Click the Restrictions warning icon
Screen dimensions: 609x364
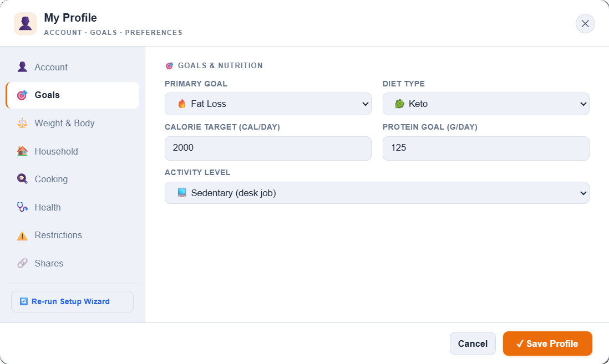pyautogui.click(x=22, y=235)
